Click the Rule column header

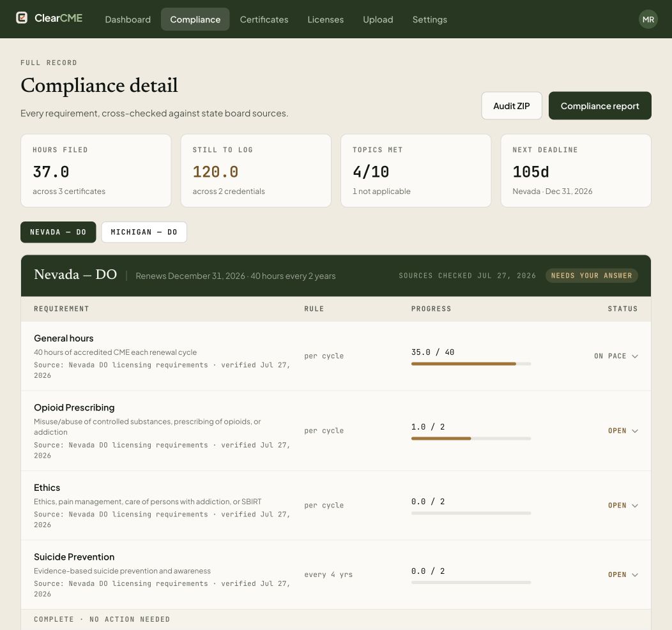[x=314, y=309]
